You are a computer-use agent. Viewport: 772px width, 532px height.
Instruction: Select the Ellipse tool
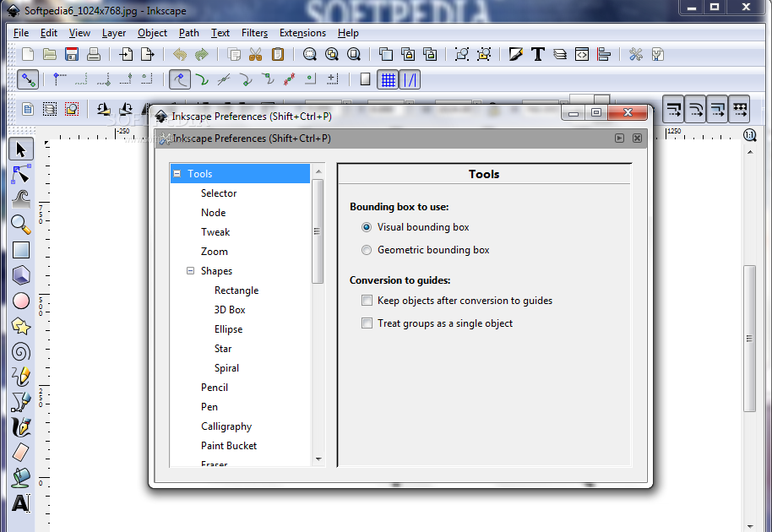point(20,301)
